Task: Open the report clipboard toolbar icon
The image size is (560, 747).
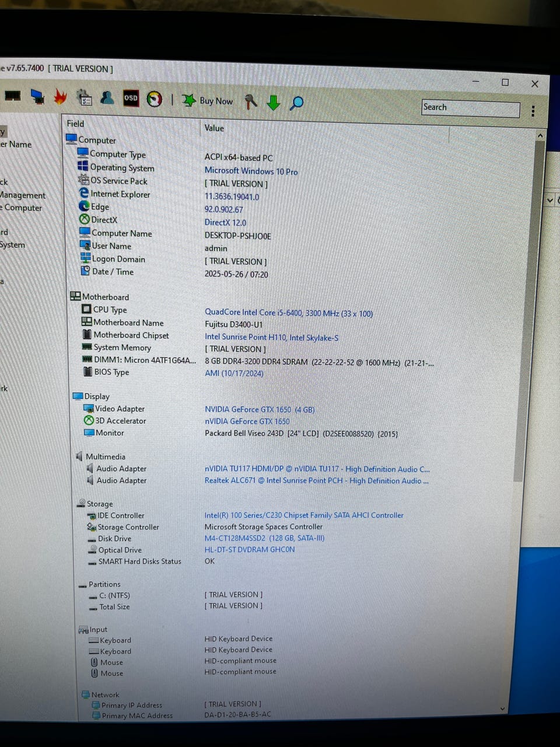Action: 85,98
